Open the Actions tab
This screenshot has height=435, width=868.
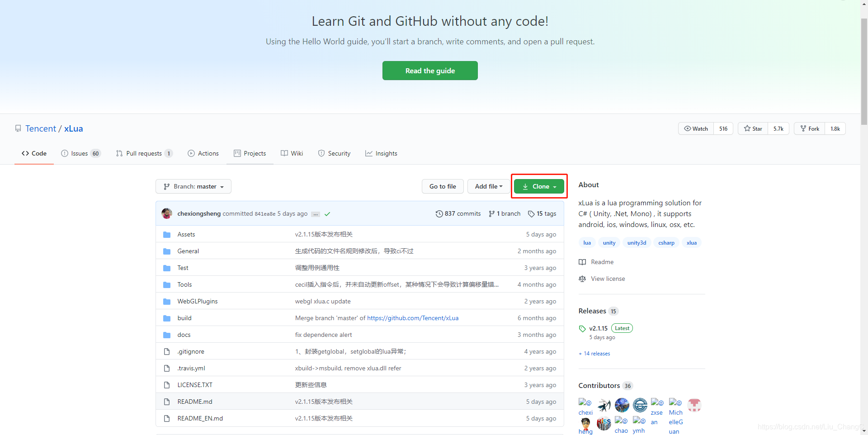[x=203, y=153]
